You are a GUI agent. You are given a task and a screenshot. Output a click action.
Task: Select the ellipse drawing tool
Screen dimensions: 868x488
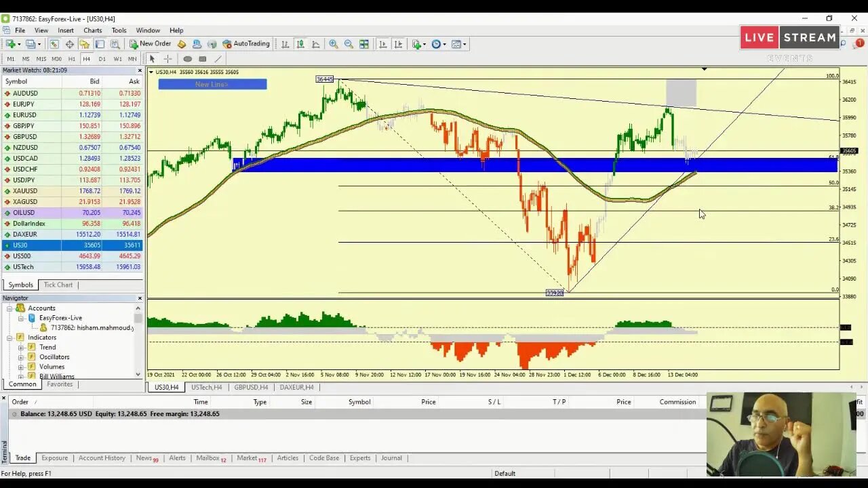[x=188, y=59]
